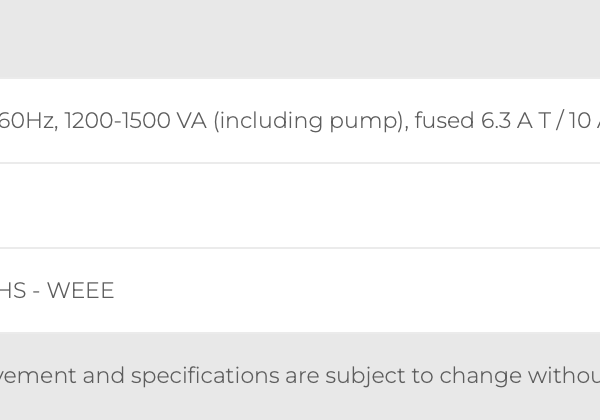Click the "60Hz" text in power row

[x=29, y=120]
